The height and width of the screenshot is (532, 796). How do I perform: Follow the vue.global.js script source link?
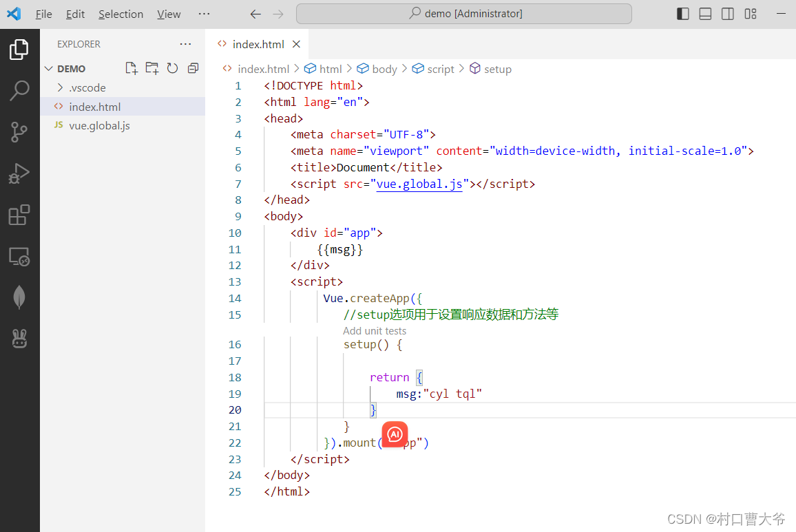(419, 184)
